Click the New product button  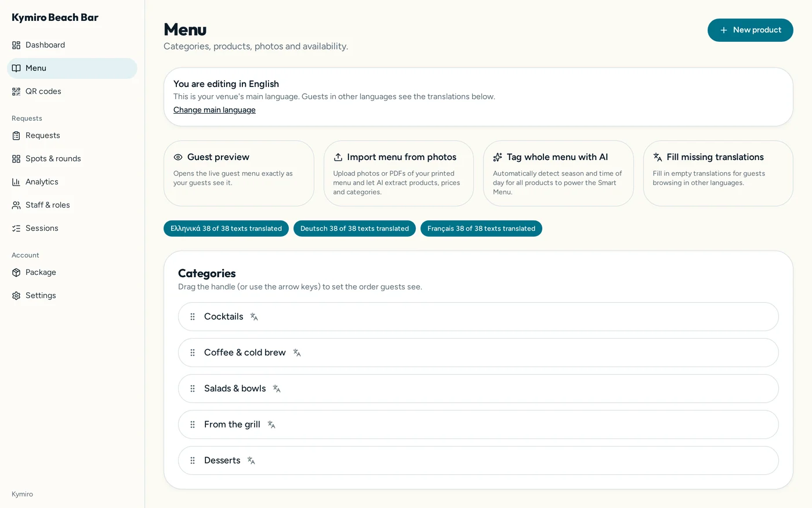pos(751,30)
